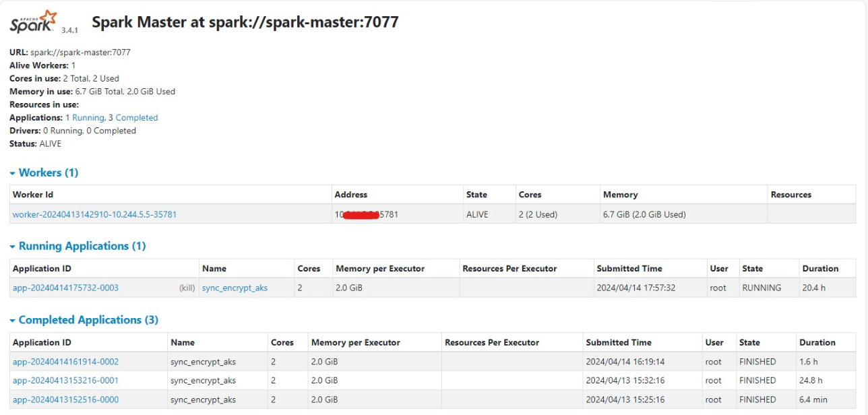The width and height of the screenshot is (868, 415).
Task: Sort Completed Applications by Name column
Action: pos(183,342)
